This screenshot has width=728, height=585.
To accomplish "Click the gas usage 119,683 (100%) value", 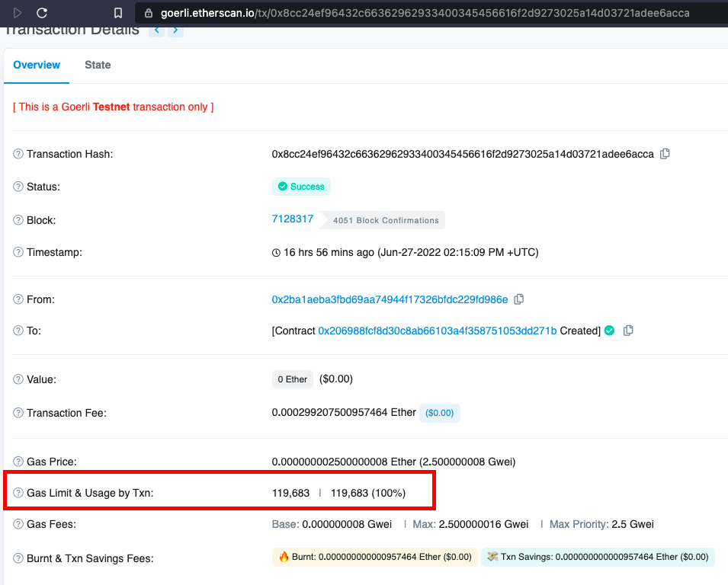I will pyautogui.click(x=368, y=493).
